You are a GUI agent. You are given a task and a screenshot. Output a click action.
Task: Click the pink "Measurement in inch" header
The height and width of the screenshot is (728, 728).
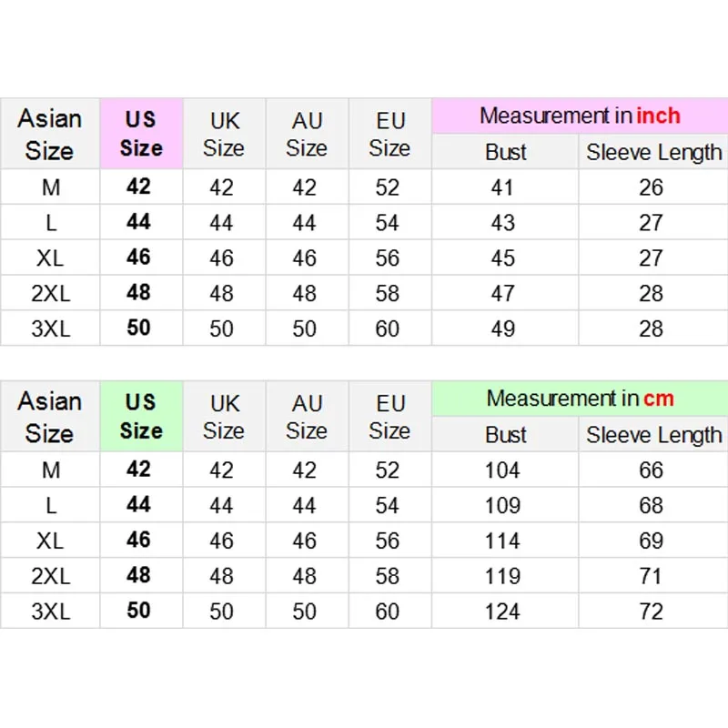point(580,116)
